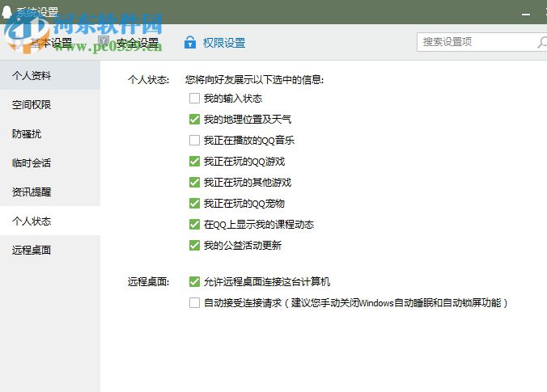Viewport: 547px width, 392px height.
Task: Switch to the 安全设置 tab
Action: coord(138,43)
